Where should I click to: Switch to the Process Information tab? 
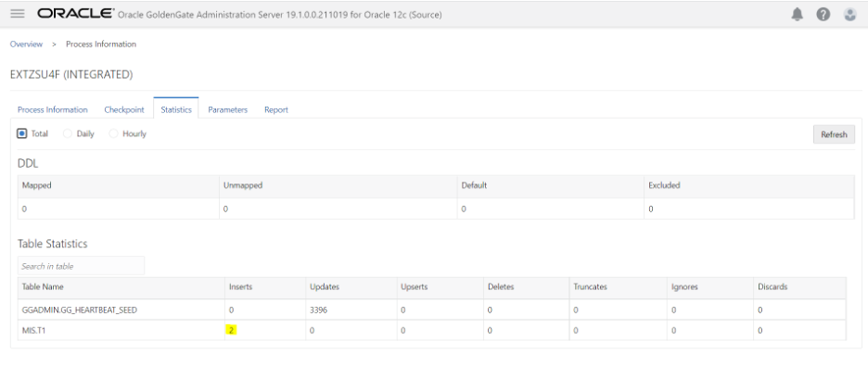click(53, 109)
